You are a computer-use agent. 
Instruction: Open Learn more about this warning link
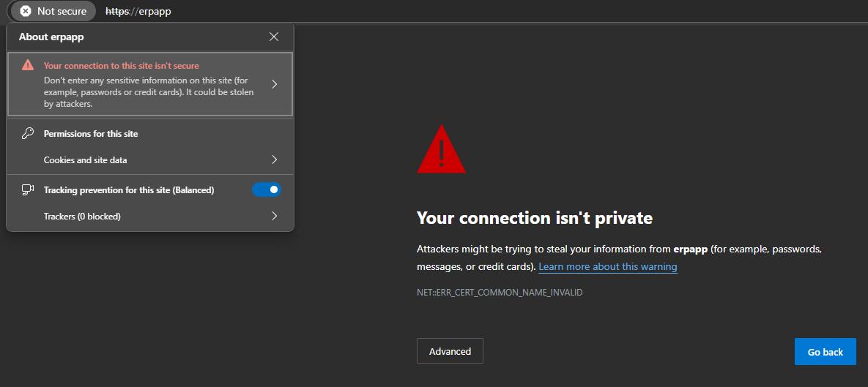coord(608,266)
